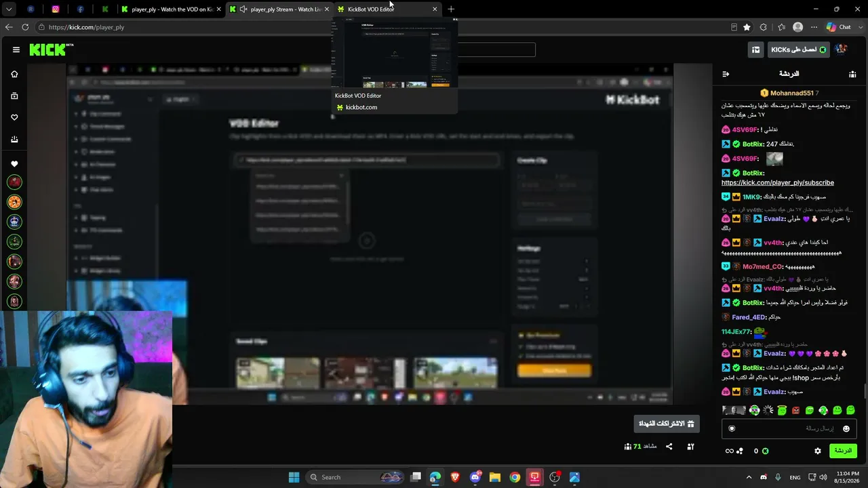Select the KickBot VOD Editor tab
Image resolution: width=868 pixels, height=488 pixels.
point(387,9)
